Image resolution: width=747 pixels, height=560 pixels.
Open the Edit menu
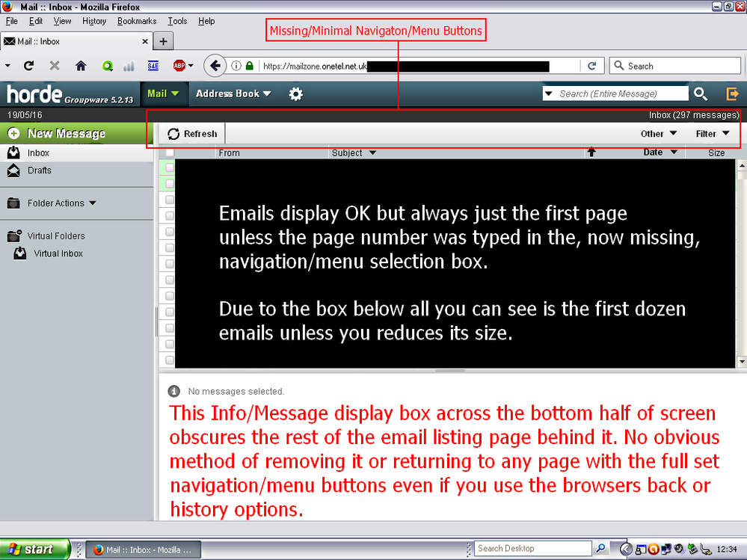[x=36, y=21]
